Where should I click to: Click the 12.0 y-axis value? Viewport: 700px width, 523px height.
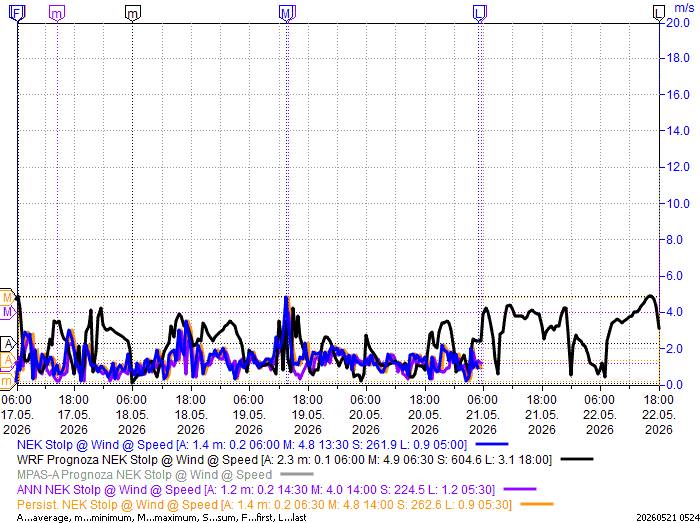click(678, 167)
